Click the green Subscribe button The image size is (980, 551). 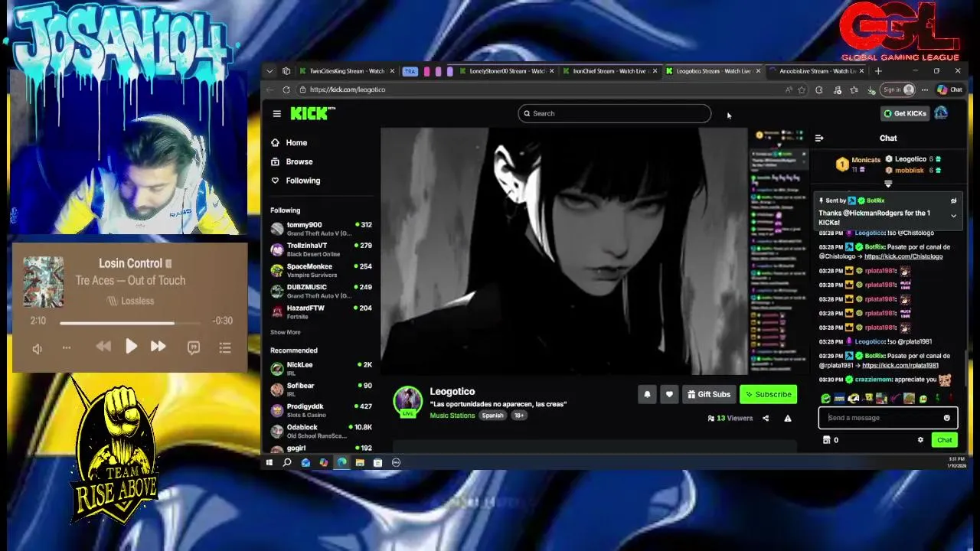(768, 394)
